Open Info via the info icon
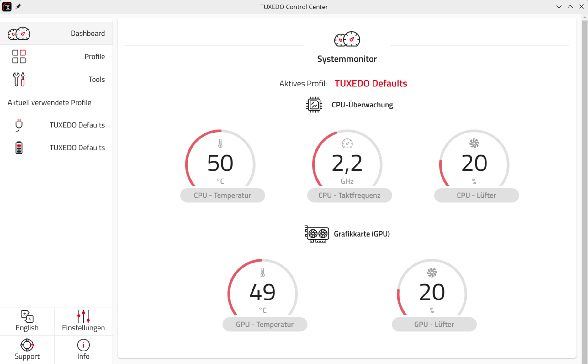Viewport: 588px width, 364px height. coord(83,345)
